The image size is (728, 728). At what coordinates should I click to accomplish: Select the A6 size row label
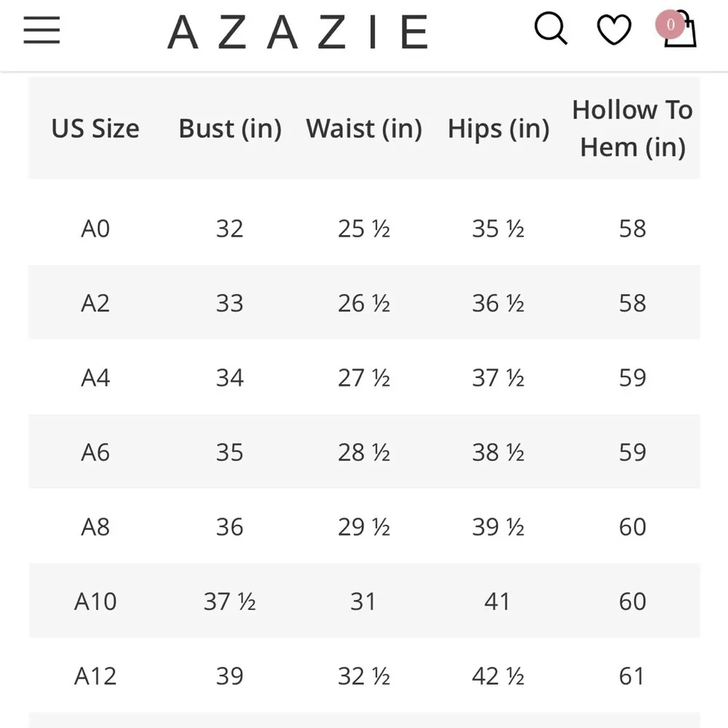[x=95, y=452]
